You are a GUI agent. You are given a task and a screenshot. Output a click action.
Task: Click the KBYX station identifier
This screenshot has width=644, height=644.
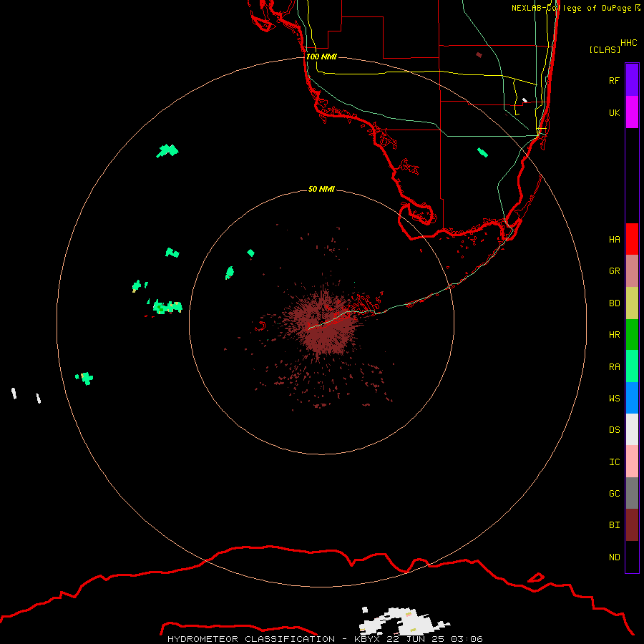(x=368, y=639)
